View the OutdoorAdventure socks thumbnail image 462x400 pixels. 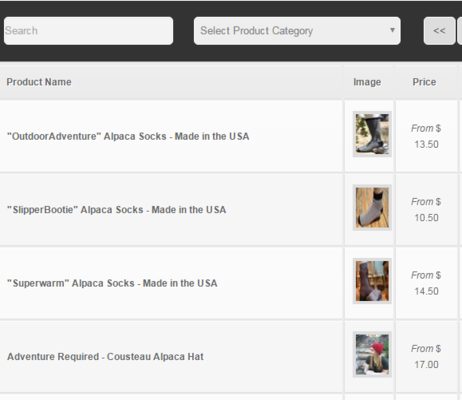point(372,134)
